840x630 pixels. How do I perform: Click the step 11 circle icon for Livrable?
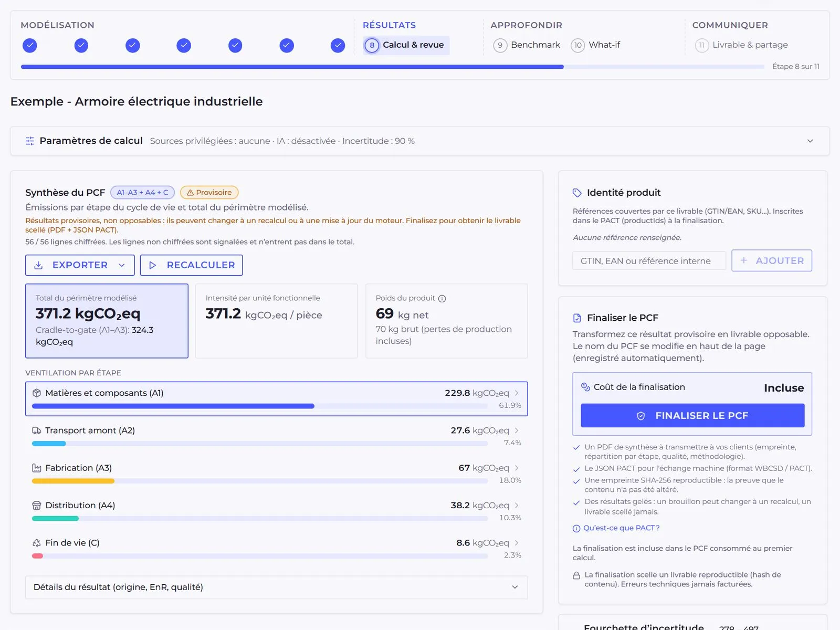702,46
